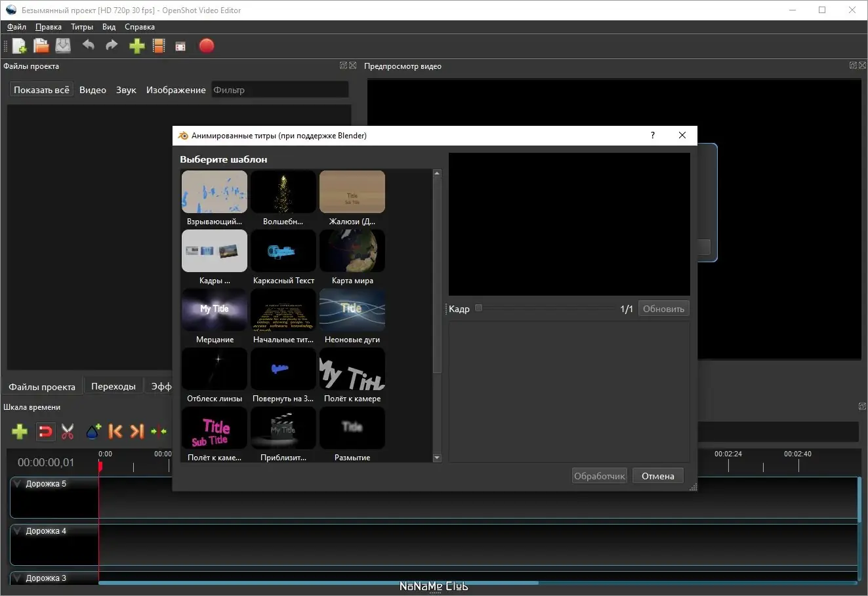Expand the Дорожка 5 track menu arrow
868x596 pixels.
[x=17, y=484]
